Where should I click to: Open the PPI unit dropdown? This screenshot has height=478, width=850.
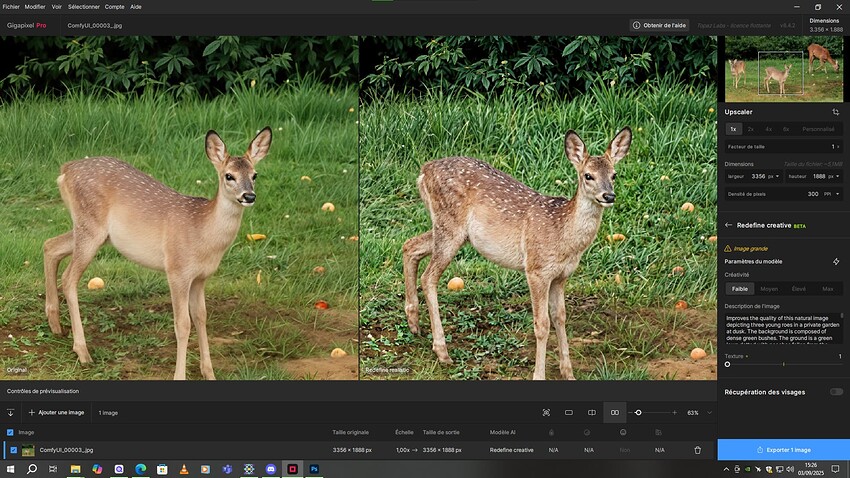[831, 194]
